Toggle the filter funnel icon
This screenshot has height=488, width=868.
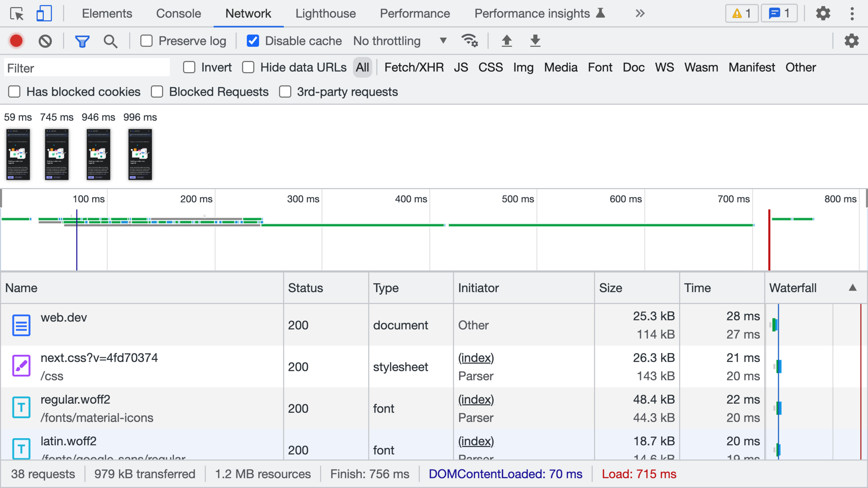coord(82,41)
